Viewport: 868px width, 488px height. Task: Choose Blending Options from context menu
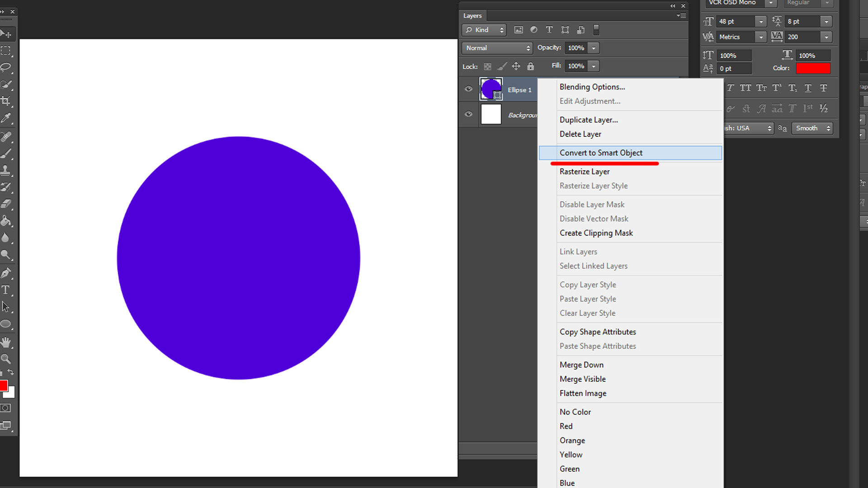[x=592, y=87]
